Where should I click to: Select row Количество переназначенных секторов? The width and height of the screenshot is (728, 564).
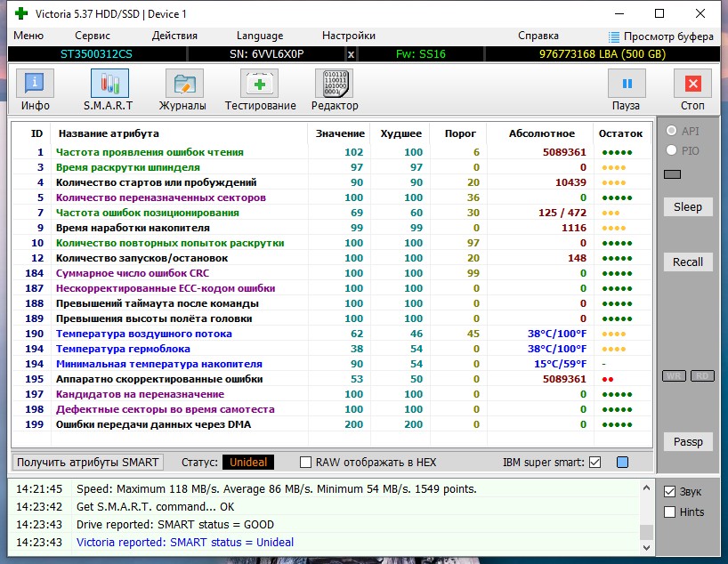point(331,197)
